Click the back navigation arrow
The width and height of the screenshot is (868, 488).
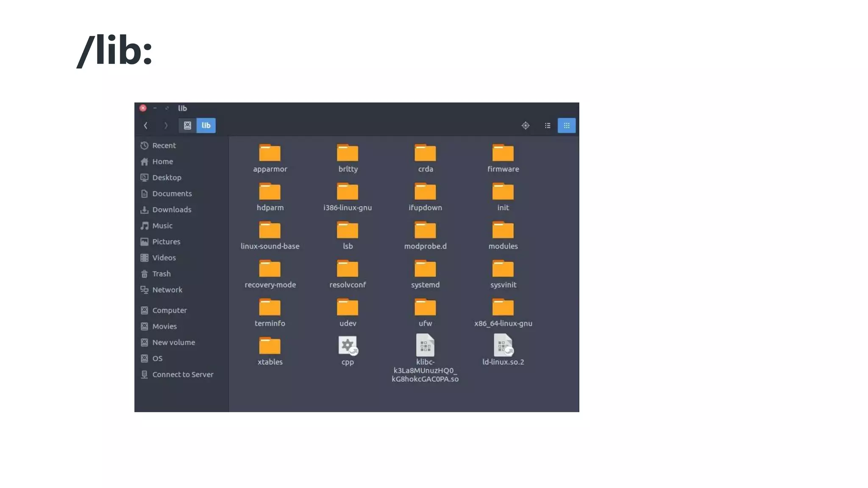tap(146, 125)
